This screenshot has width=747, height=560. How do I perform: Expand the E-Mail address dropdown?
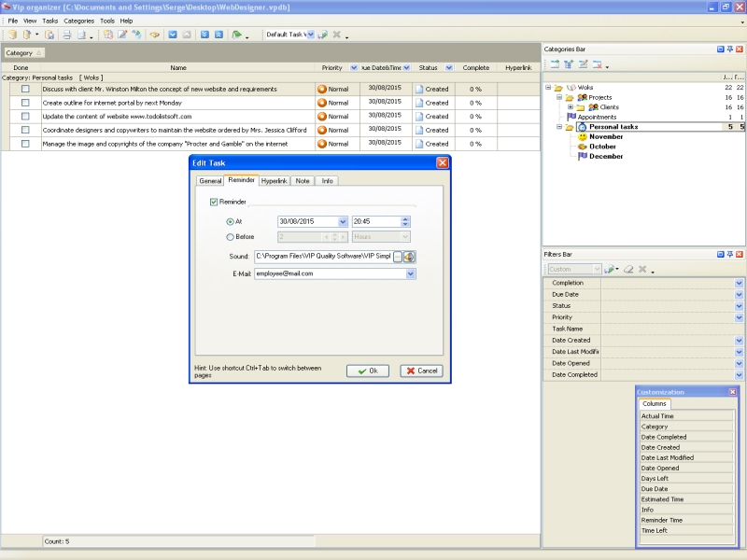click(x=411, y=274)
